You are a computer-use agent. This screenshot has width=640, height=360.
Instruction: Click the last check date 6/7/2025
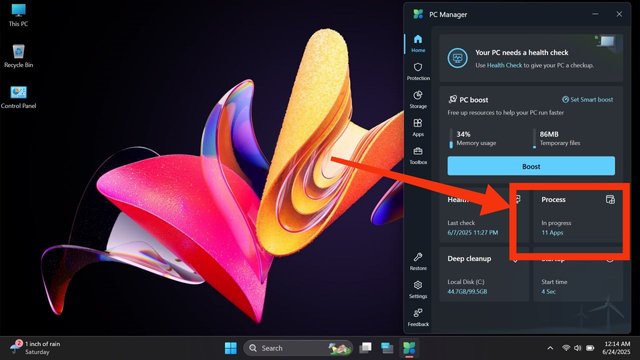(x=472, y=233)
